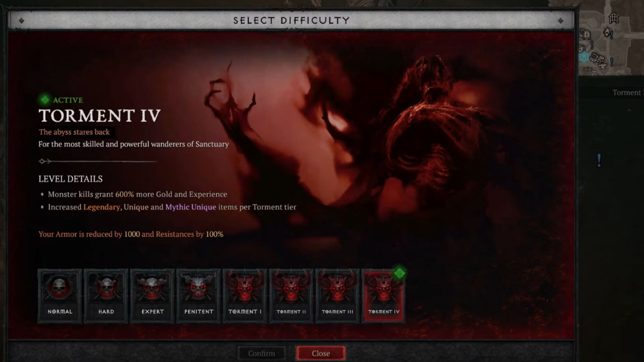Viewport: 644px width, 362px height.
Task: Click the exclamation mark notification icon
Action: point(599,159)
